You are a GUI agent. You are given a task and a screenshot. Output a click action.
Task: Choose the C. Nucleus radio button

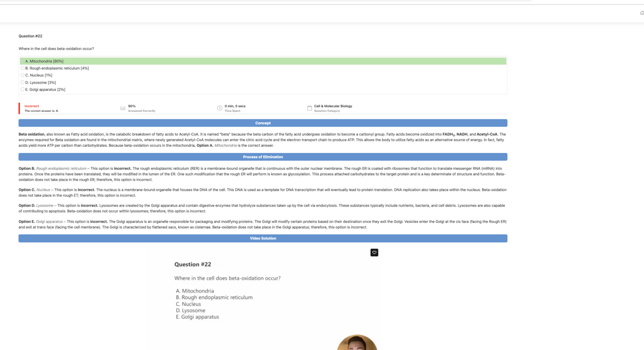click(22, 75)
